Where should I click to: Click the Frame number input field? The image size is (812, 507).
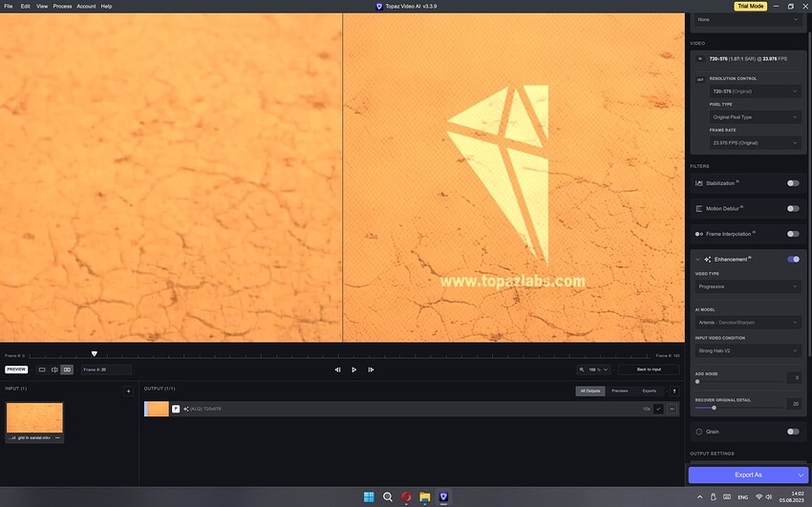[106, 370]
